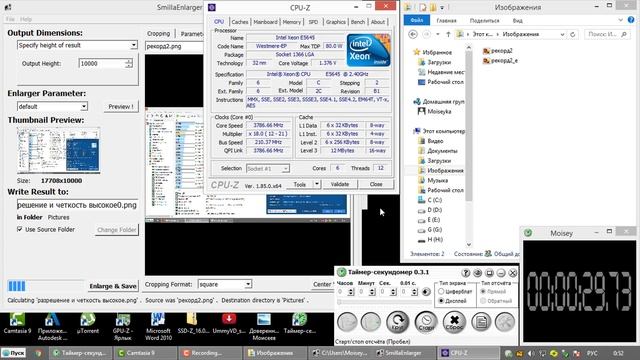
Task: Select the Обратный countdown type radio button
Action: click(483, 301)
